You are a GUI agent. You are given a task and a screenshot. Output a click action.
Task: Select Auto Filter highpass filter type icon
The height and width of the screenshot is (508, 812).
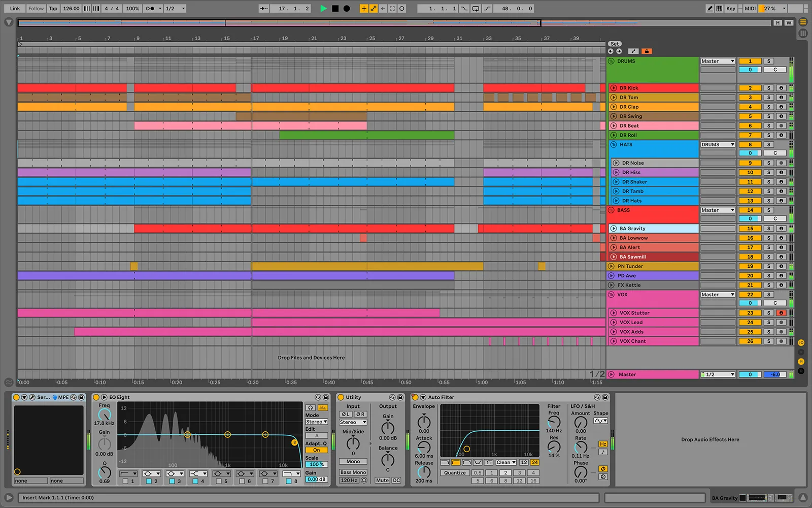click(456, 463)
